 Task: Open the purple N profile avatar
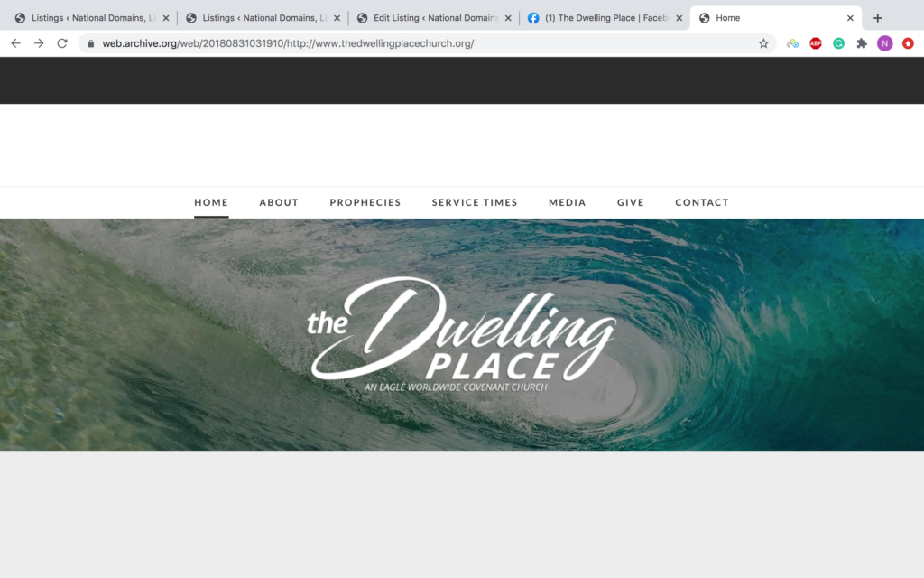tap(884, 43)
